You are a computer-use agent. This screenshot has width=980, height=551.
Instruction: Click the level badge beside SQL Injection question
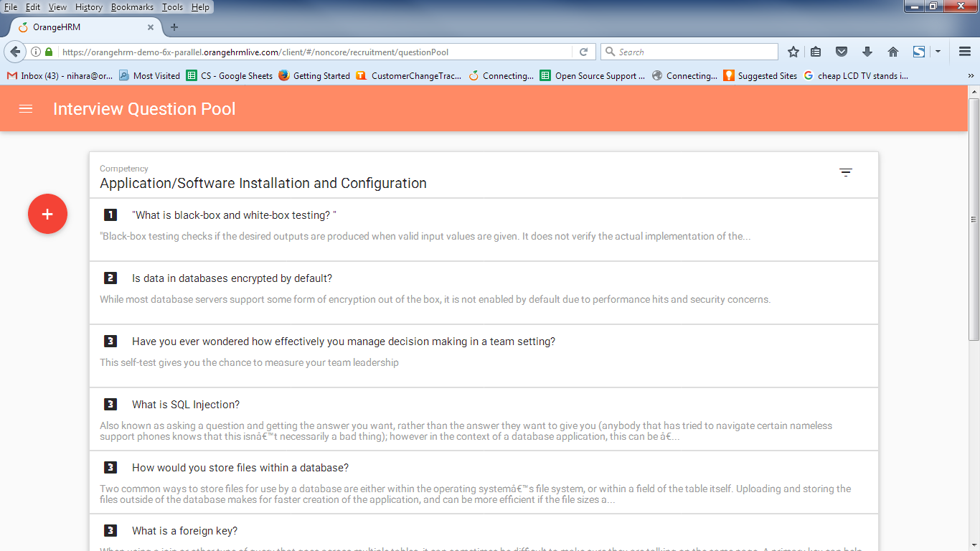(x=110, y=404)
